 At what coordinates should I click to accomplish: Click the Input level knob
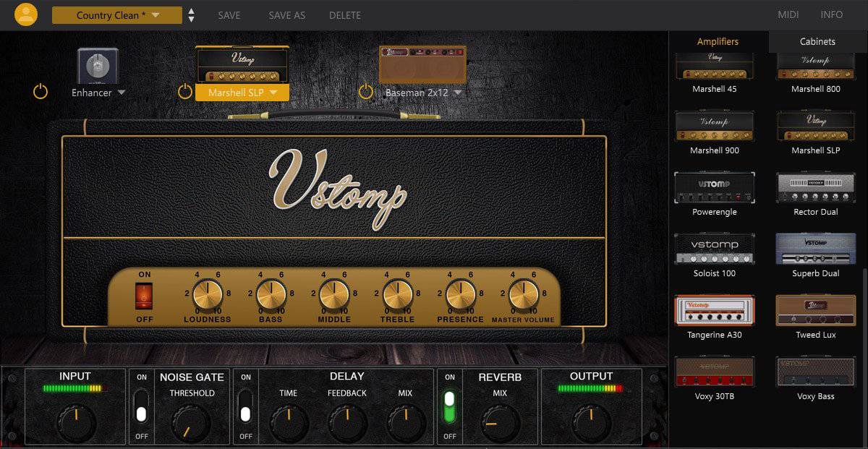point(75,422)
